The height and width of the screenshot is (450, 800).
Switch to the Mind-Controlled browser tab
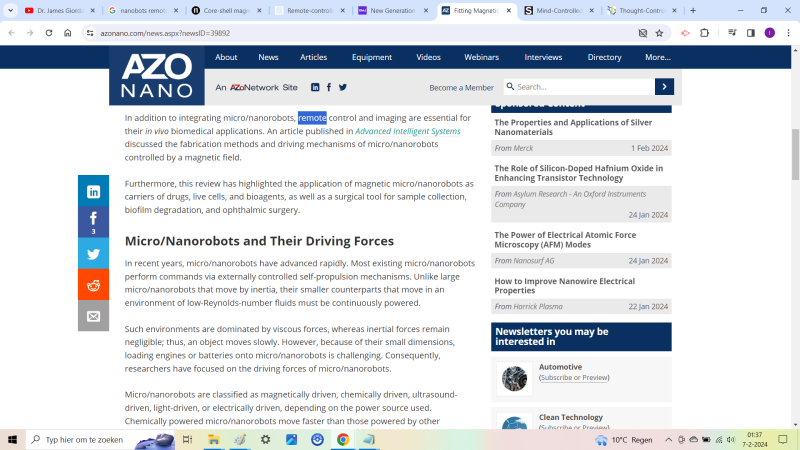point(559,10)
